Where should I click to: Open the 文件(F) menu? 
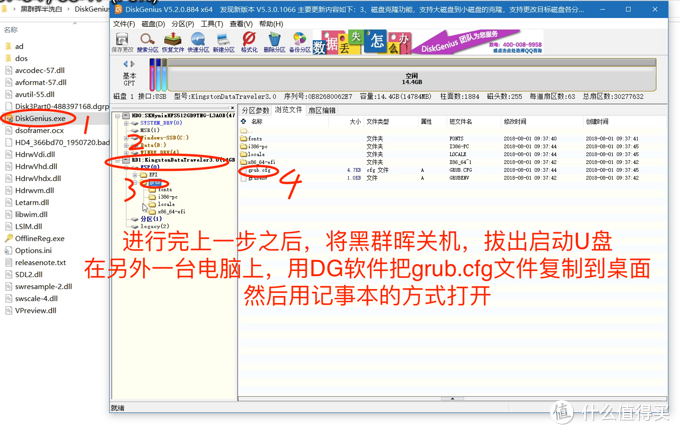point(124,24)
